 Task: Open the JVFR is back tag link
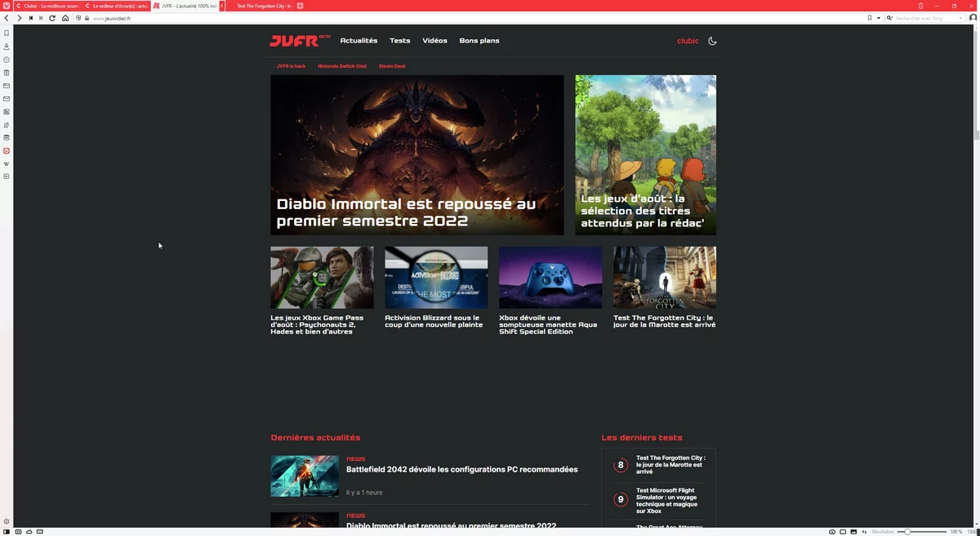point(291,66)
